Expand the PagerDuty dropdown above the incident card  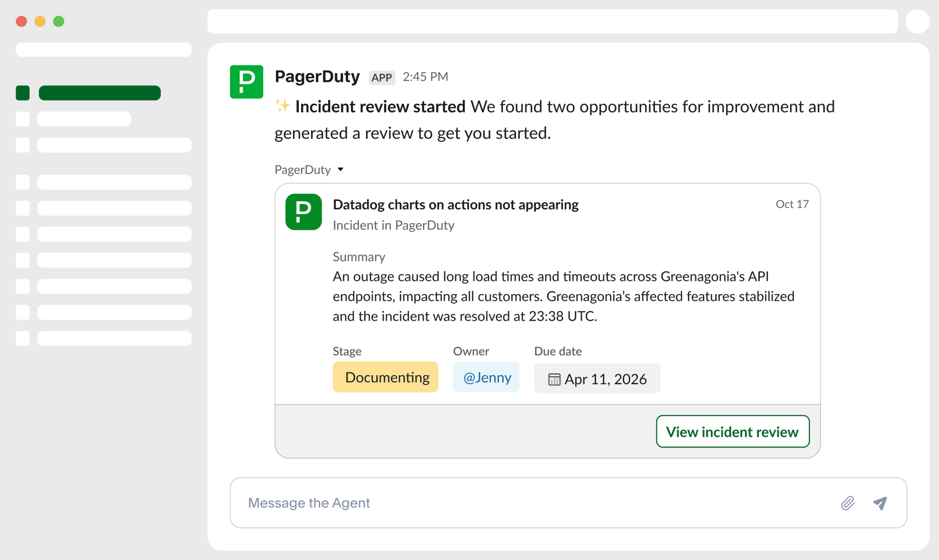(x=340, y=170)
